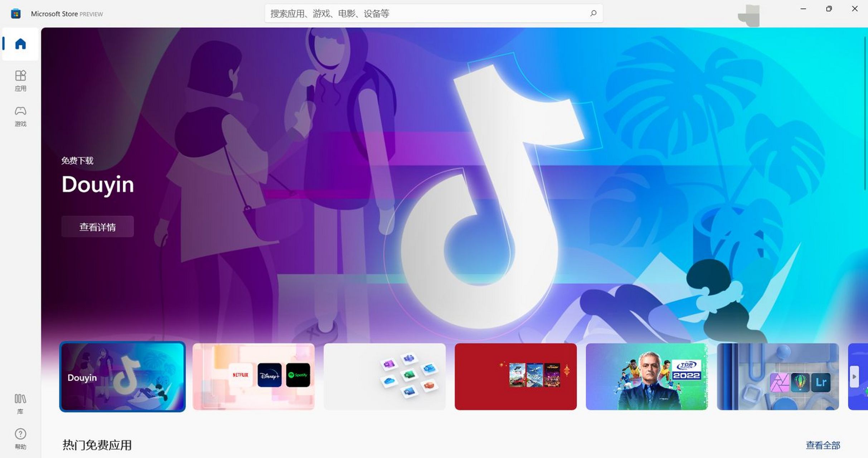Open the 库 (Library) section
Viewport: 868px width, 458px height.
pos(20,404)
